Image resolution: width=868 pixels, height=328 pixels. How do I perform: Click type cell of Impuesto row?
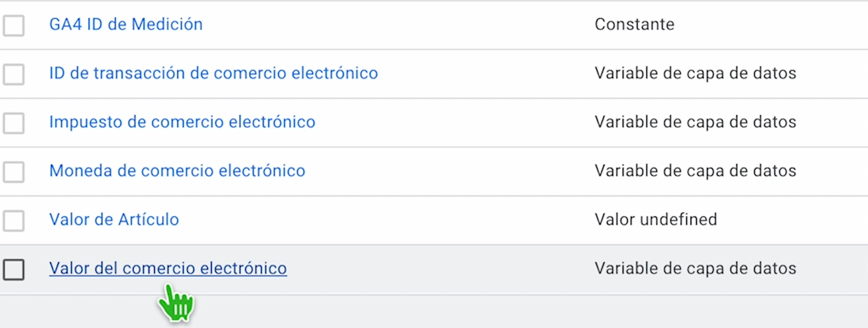pos(696,122)
